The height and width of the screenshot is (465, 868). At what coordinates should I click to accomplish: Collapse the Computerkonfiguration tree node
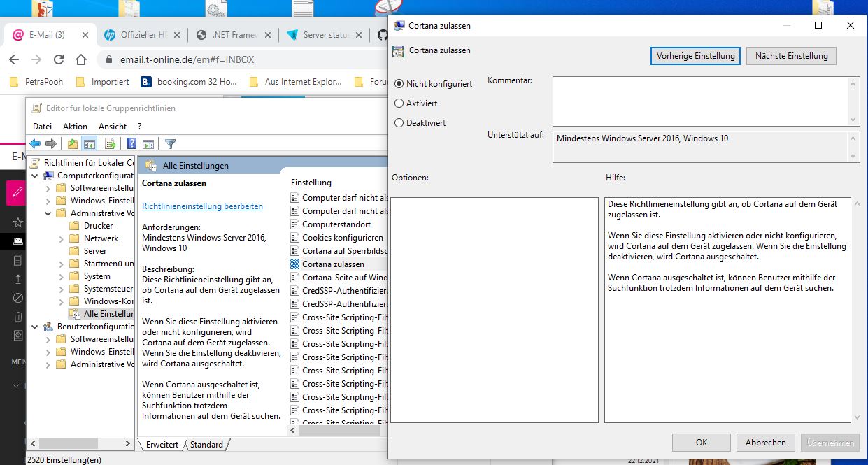point(35,176)
